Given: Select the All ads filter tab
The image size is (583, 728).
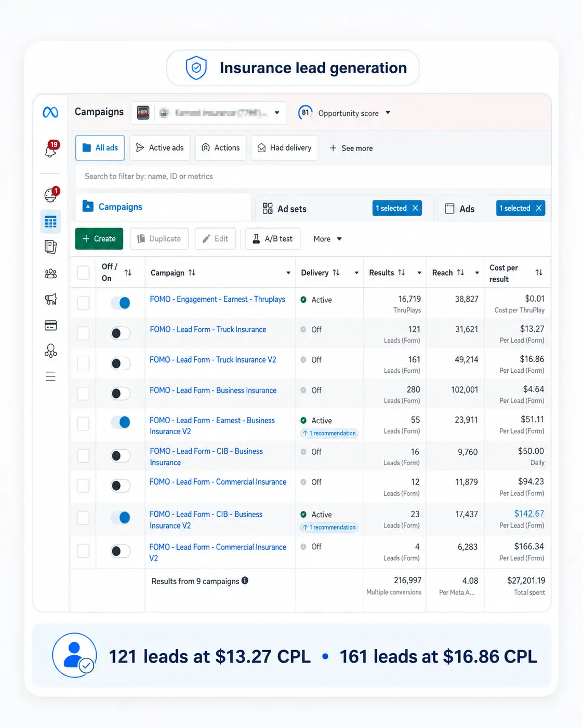Looking at the screenshot, I should 100,148.
